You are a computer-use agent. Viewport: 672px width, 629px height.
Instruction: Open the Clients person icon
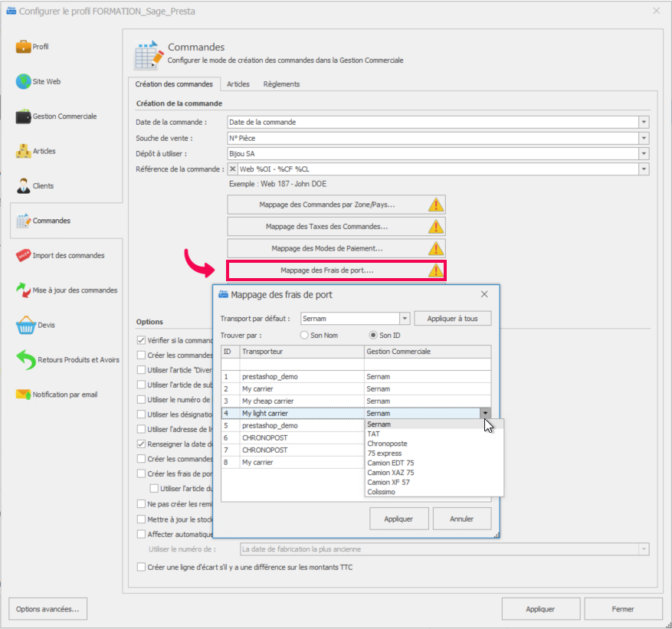coord(23,185)
